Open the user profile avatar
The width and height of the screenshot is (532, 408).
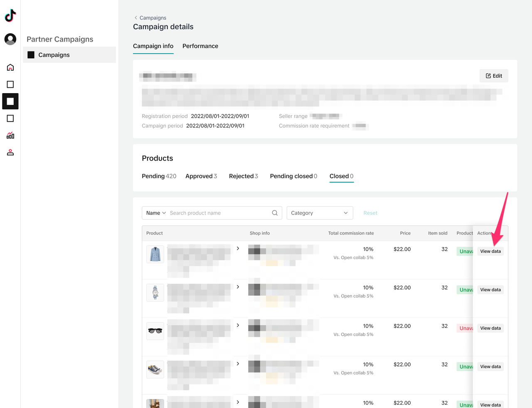click(x=10, y=39)
